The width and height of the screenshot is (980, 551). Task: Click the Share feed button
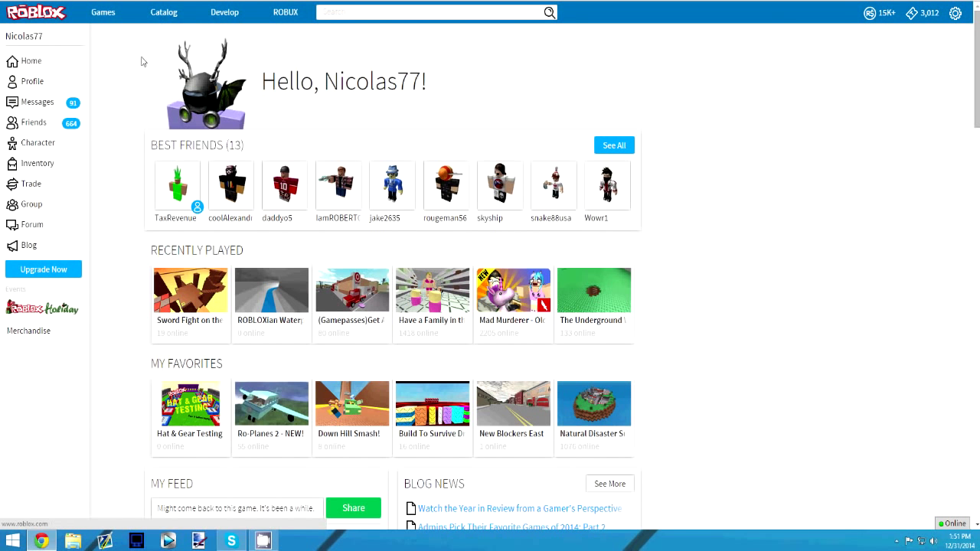353,508
